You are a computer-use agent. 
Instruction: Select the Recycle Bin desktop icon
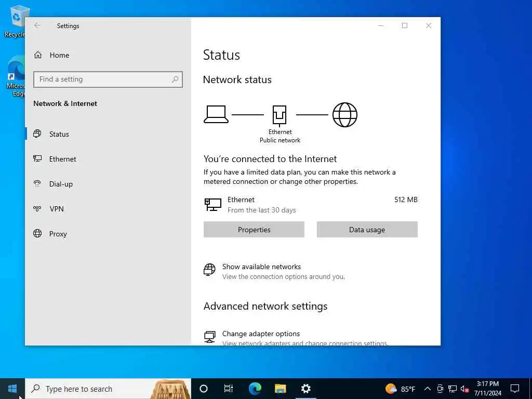pos(15,21)
